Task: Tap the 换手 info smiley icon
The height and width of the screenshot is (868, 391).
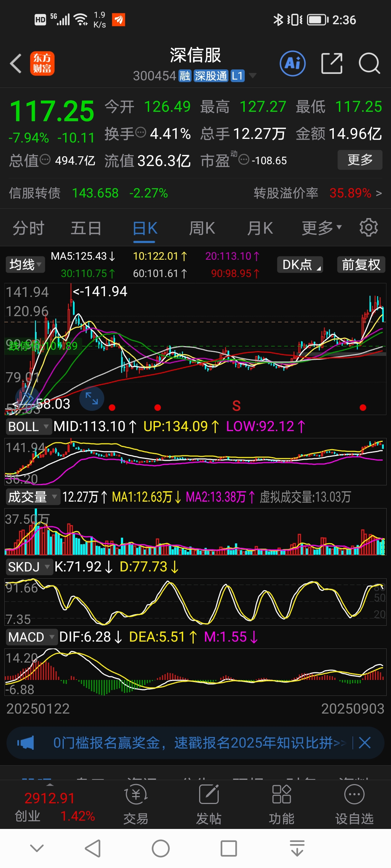Action: coord(140,132)
